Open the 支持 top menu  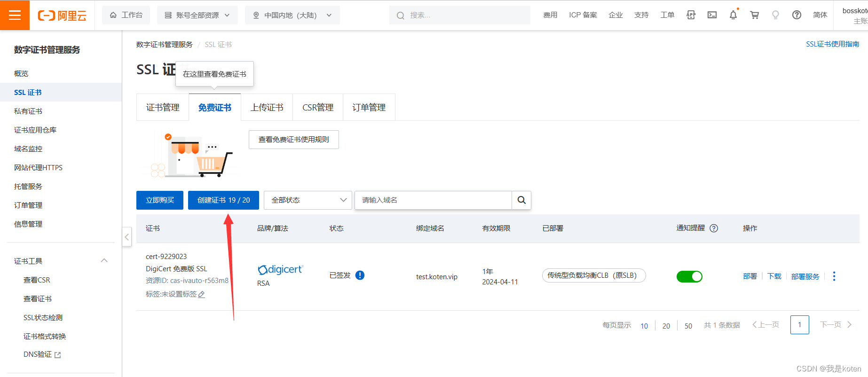[641, 15]
